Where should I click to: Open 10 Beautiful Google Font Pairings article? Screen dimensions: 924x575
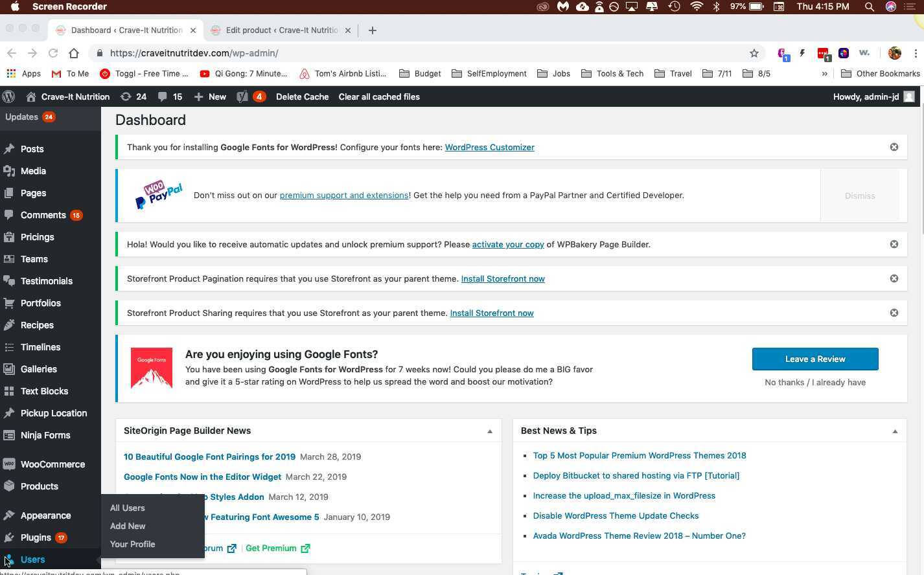pos(209,457)
